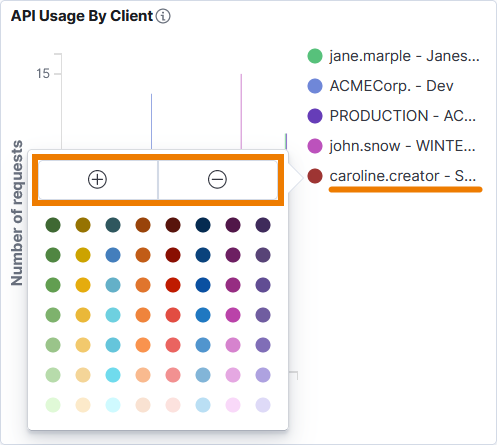Click the info icon beside API Usage By Client

tap(163, 16)
